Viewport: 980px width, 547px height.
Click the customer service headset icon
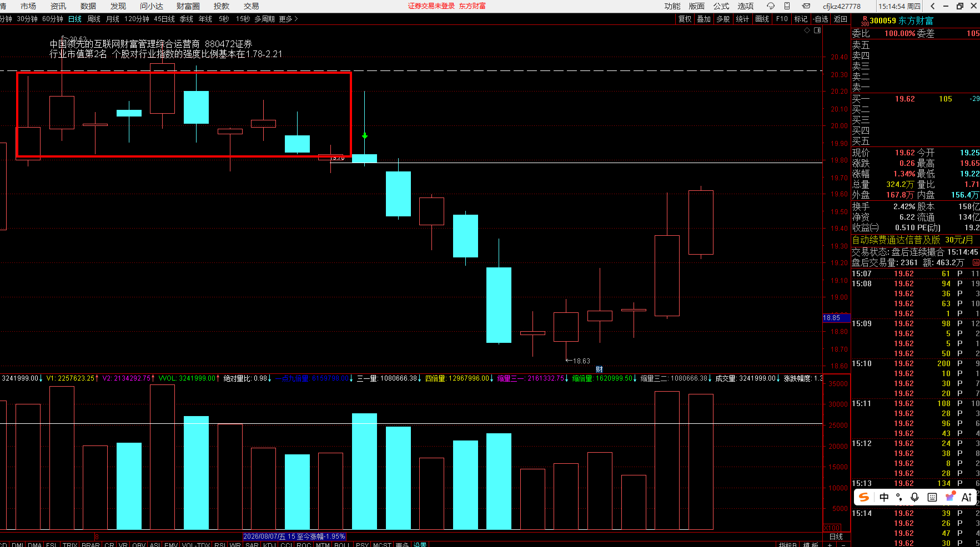pos(771,6)
